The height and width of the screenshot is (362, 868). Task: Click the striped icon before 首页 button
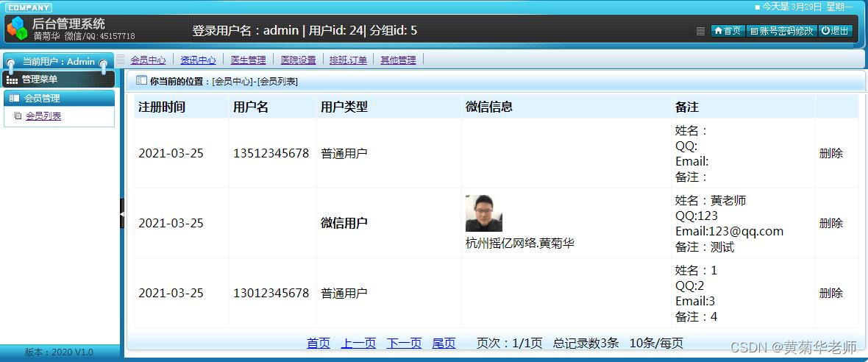(700, 31)
